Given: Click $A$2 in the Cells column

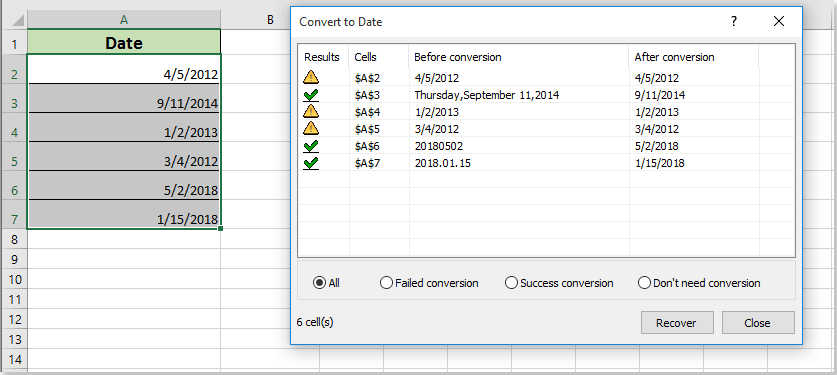Looking at the screenshot, I should [367, 78].
